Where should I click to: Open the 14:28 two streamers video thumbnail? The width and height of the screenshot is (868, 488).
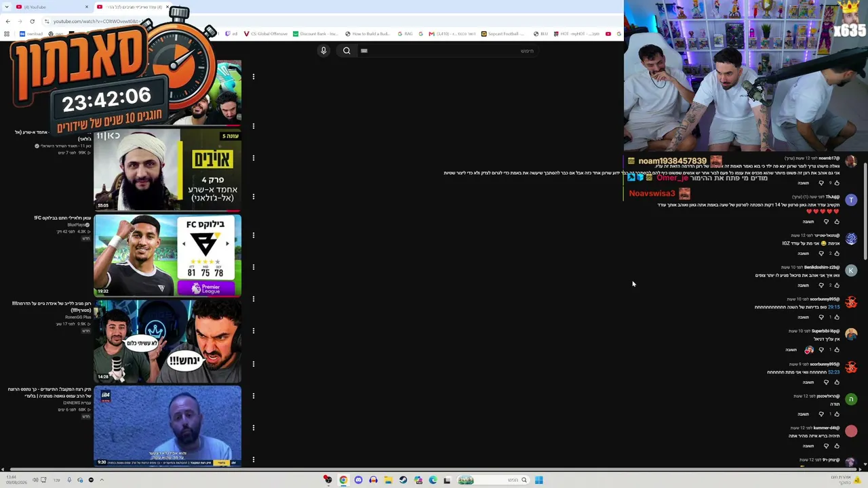(167, 341)
